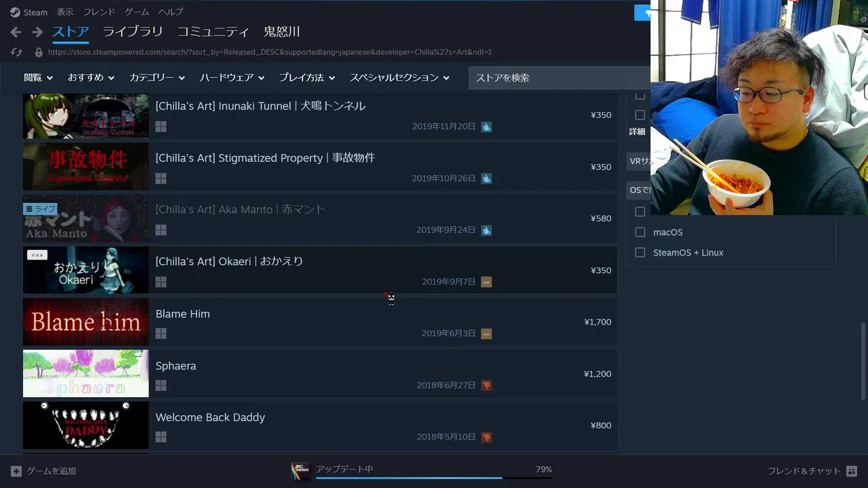This screenshot has width=868, height=488.
Task: Click Windows platform icon for Blame Him
Action: pos(161,333)
